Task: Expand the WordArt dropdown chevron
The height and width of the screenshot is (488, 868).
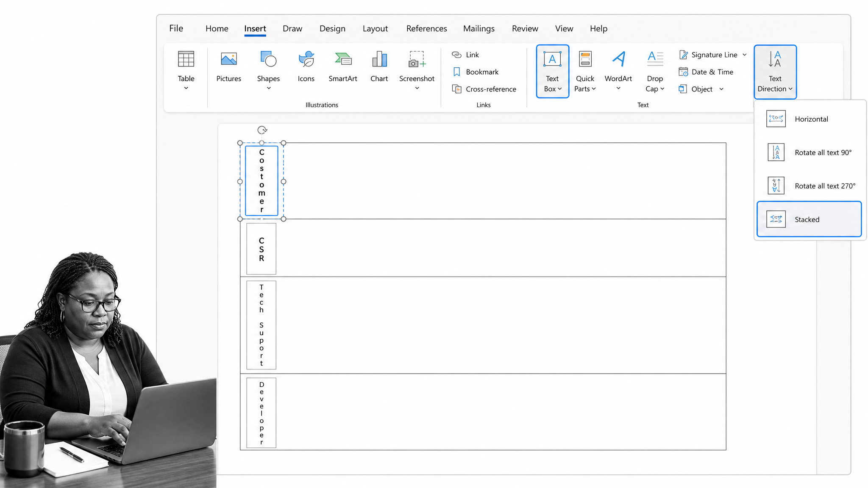Action: pyautogui.click(x=618, y=88)
